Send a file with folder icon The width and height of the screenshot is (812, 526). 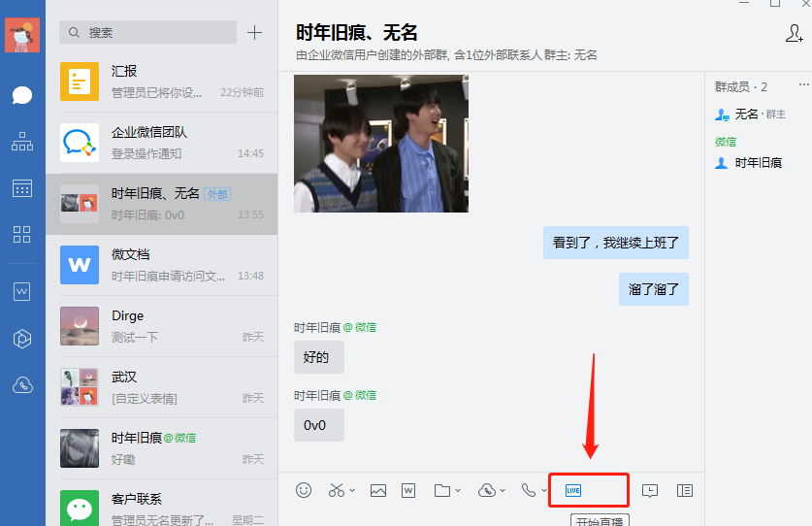(441, 490)
